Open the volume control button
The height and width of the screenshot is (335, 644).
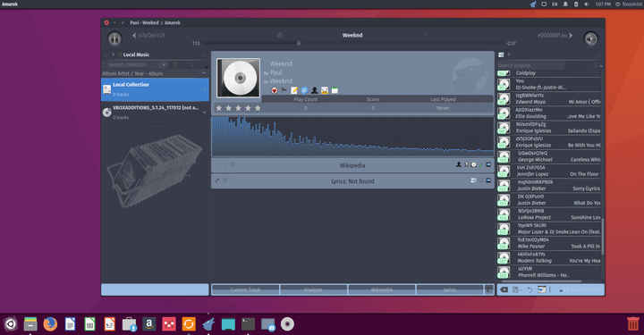(590, 38)
